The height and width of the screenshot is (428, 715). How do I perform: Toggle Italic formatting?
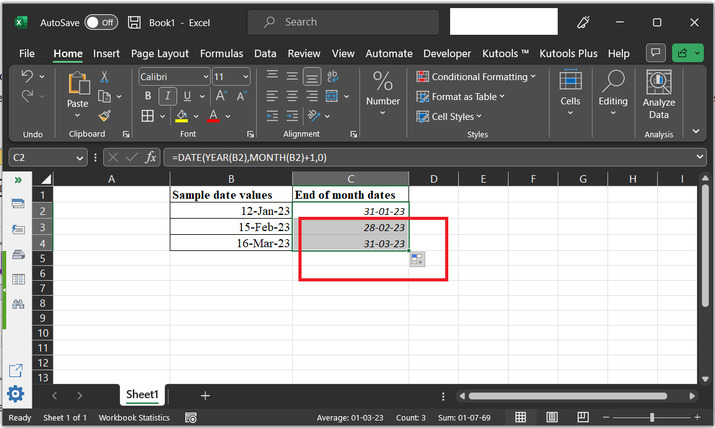(x=167, y=96)
